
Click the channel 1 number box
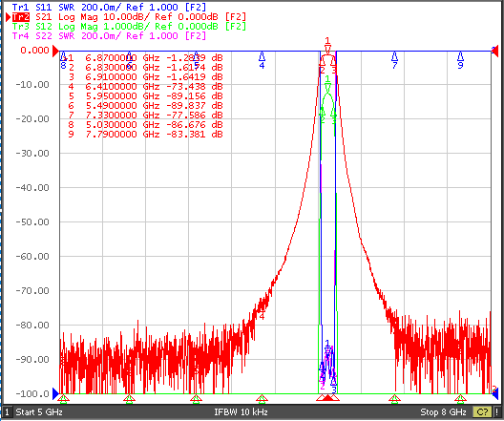(x=7, y=412)
